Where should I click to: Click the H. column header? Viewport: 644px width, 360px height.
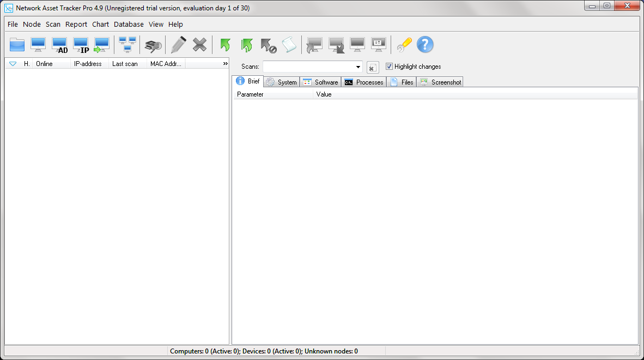tap(26, 64)
